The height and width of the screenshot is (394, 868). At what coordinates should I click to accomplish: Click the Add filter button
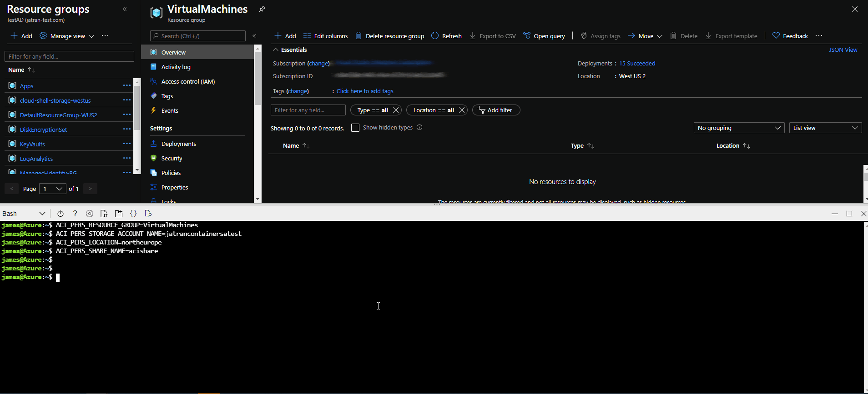click(496, 110)
